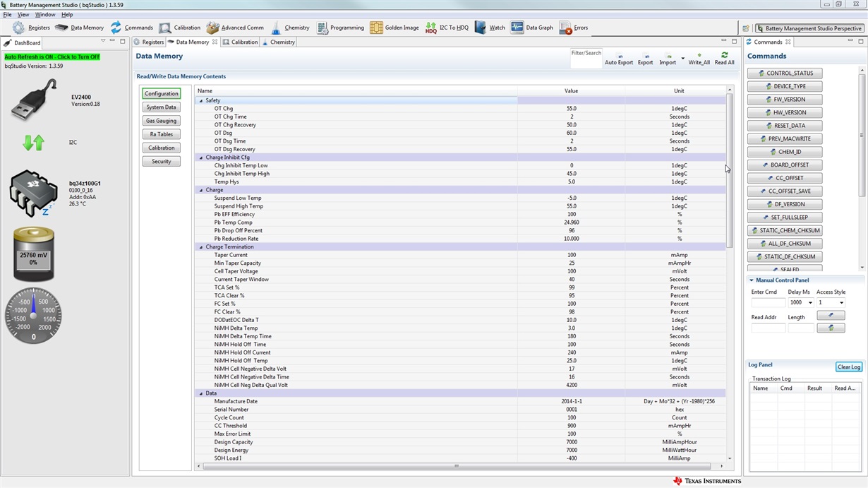Image resolution: width=868 pixels, height=488 pixels.
Task: Switch to the Calibration editor tab
Action: point(240,42)
